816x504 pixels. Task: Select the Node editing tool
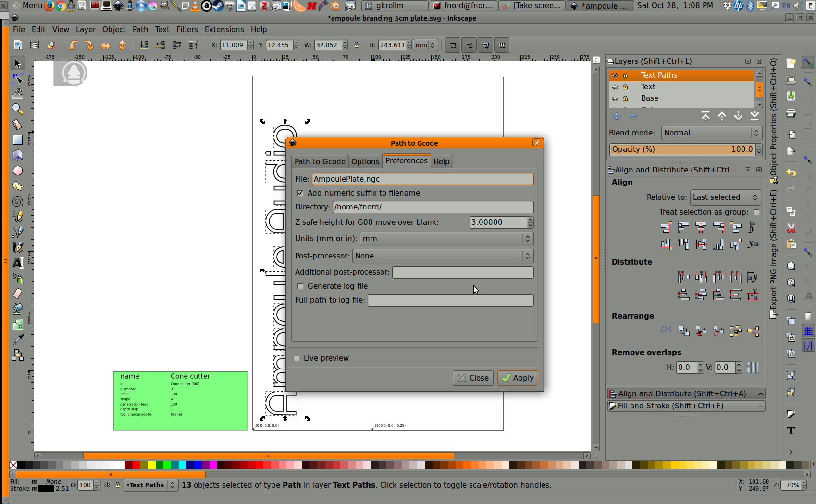(17, 78)
